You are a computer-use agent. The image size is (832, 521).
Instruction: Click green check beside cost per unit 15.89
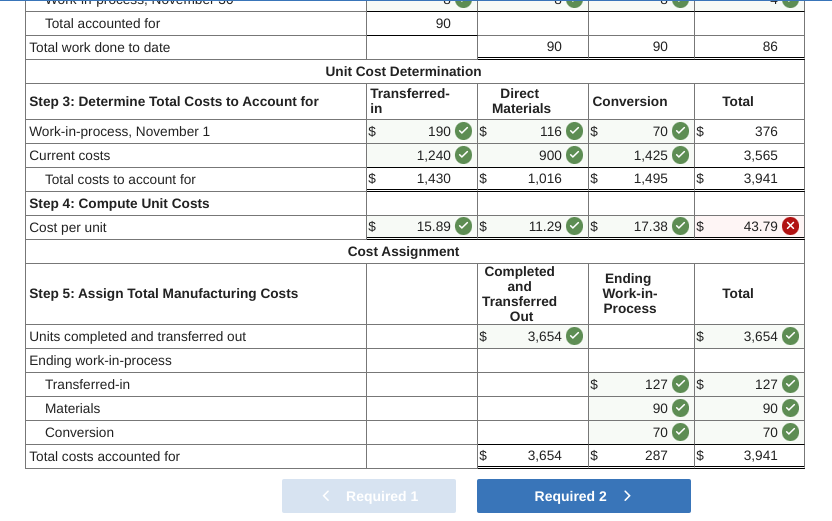tap(464, 226)
